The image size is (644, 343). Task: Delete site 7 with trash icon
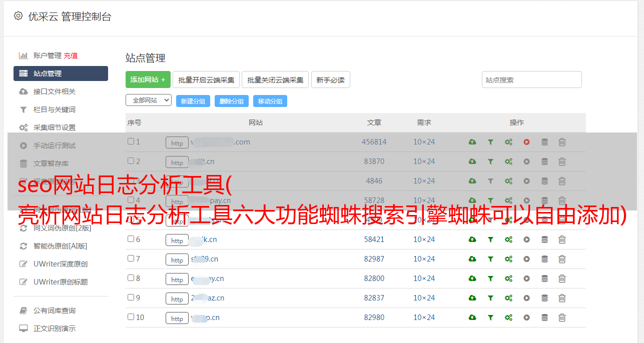click(x=562, y=259)
